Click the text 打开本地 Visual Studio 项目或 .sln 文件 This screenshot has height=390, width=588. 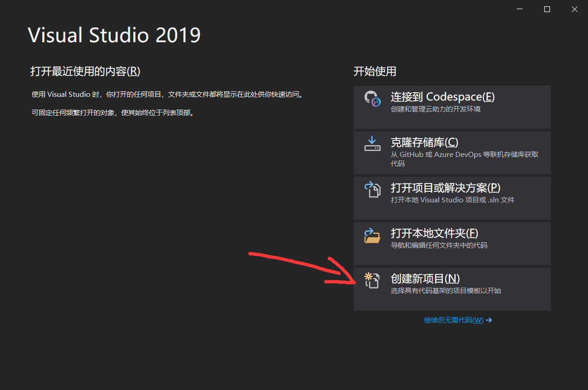tap(453, 200)
